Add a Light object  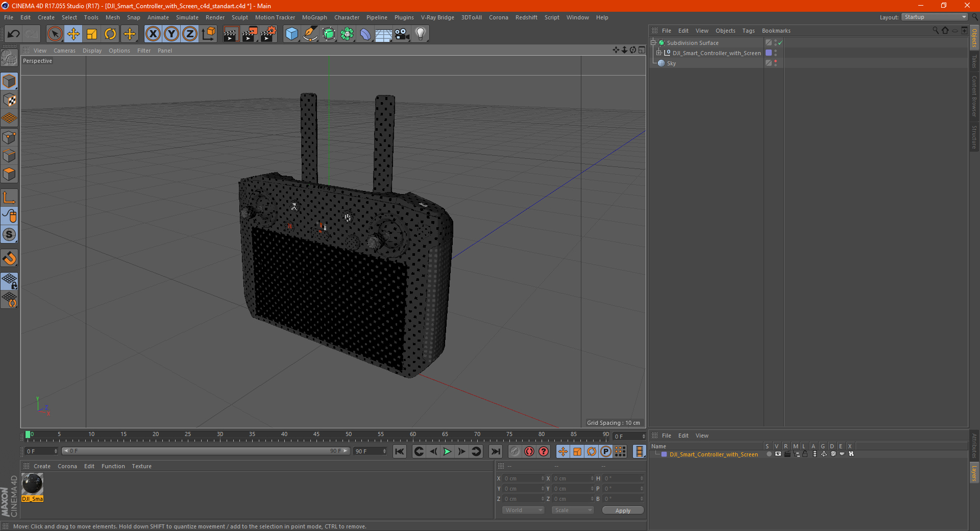pyautogui.click(x=421, y=34)
